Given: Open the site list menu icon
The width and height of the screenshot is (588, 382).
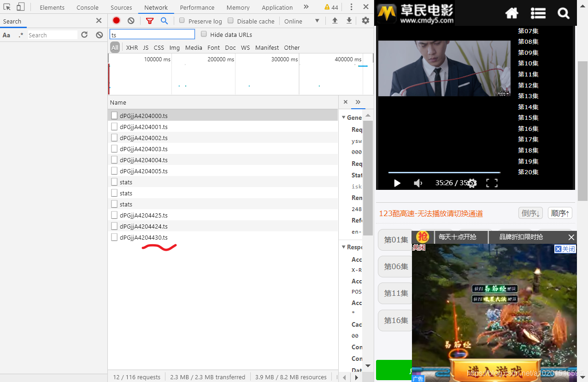Looking at the screenshot, I should (538, 13).
